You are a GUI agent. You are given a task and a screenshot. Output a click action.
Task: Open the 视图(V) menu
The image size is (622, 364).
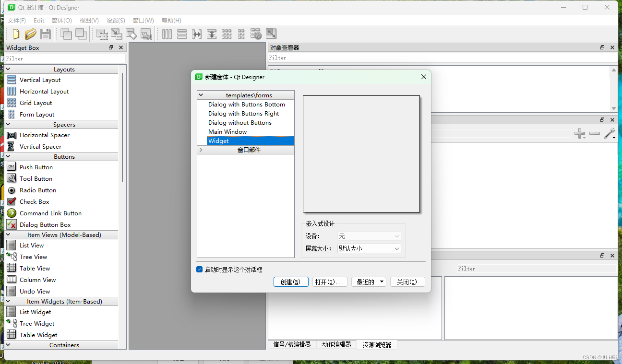pyautogui.click(x=89, y=20)
